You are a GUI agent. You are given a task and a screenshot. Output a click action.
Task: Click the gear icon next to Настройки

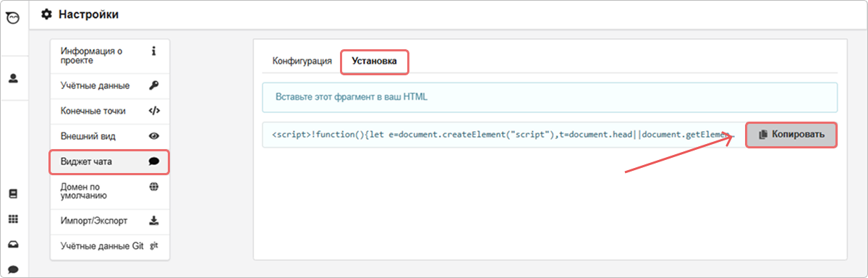(47, 14)
